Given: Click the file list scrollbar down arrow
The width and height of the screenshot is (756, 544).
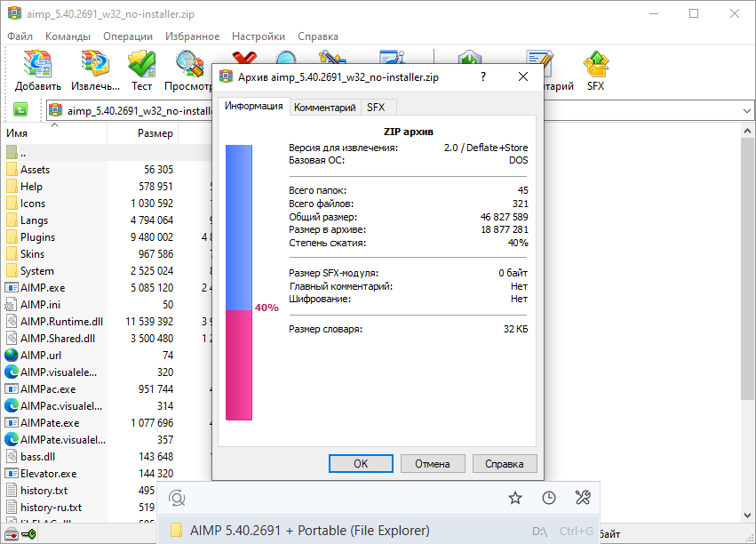Looking at the screenshot, I should coord(747,516).
